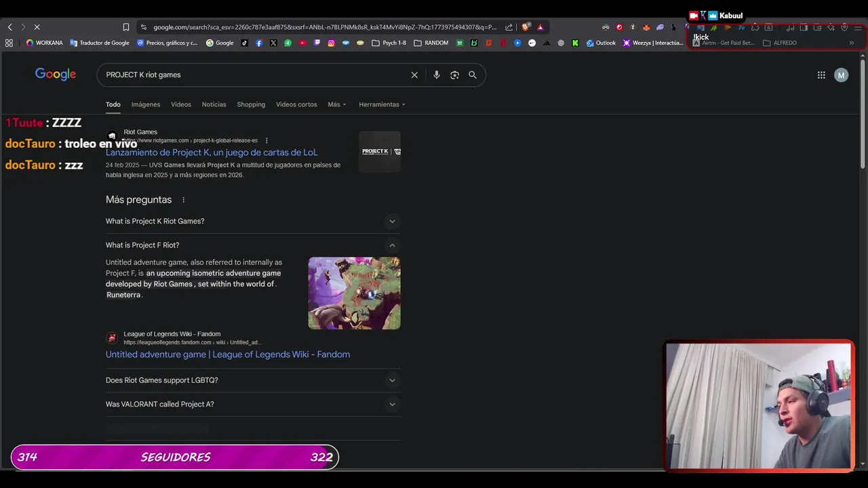Show more bookmarks with the double chevron
This screenshot has height=488, width=868.
click(x=852, y=43)
